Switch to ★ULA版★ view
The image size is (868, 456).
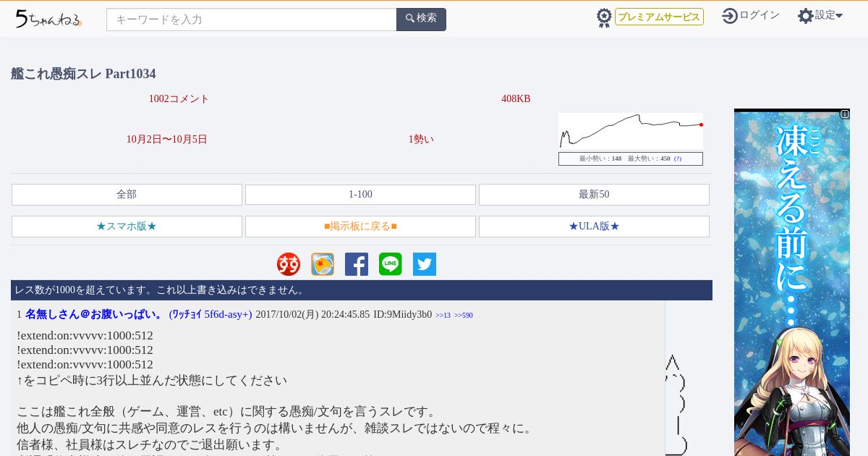[594, 227]
